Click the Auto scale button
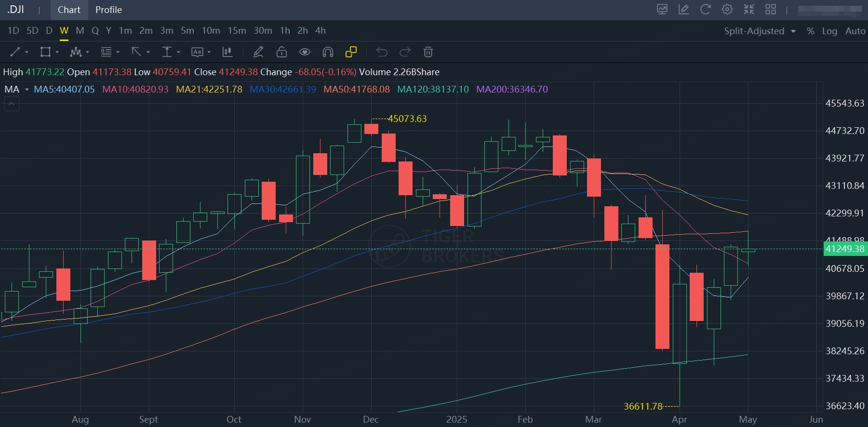 (855, 31)
